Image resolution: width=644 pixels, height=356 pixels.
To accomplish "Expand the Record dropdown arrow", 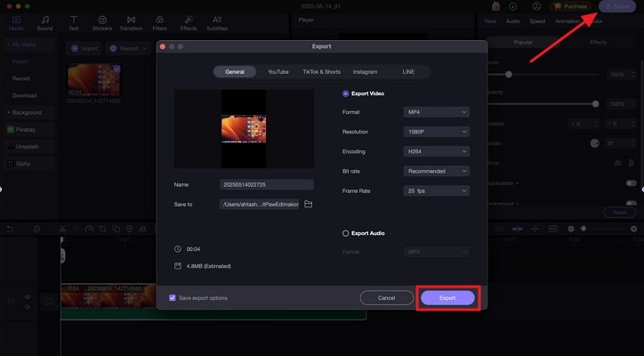I will (x=145, y=49).
